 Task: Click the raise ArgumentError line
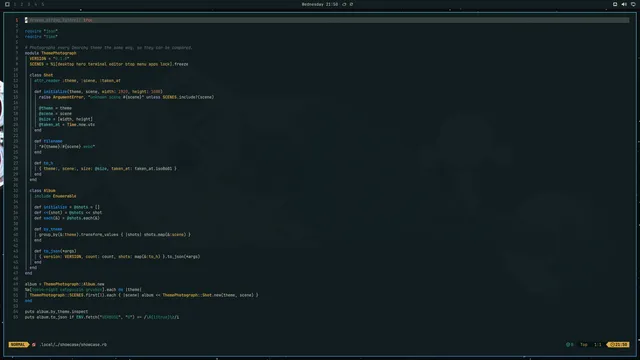[127, 97]
